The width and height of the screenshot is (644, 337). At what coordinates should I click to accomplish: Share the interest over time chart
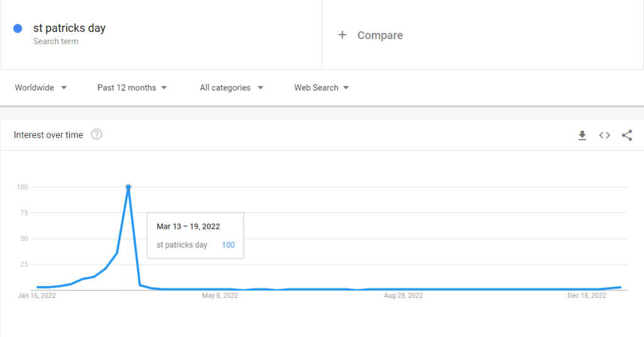click(627, 135)
